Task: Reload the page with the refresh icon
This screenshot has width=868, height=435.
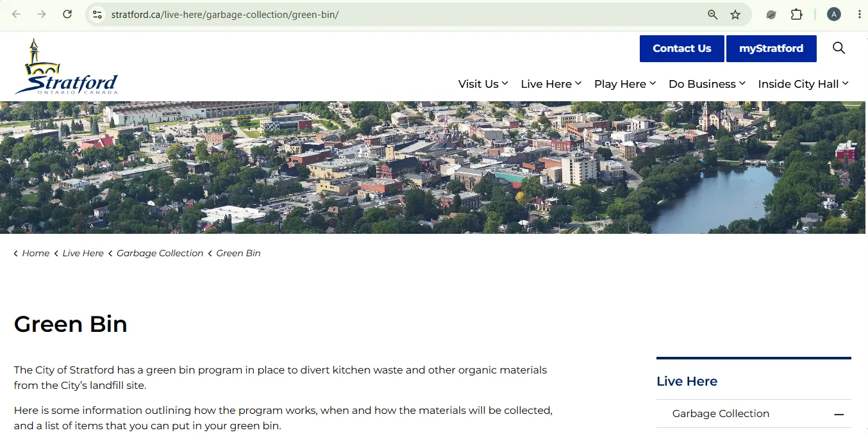Action: coord(67,14)
